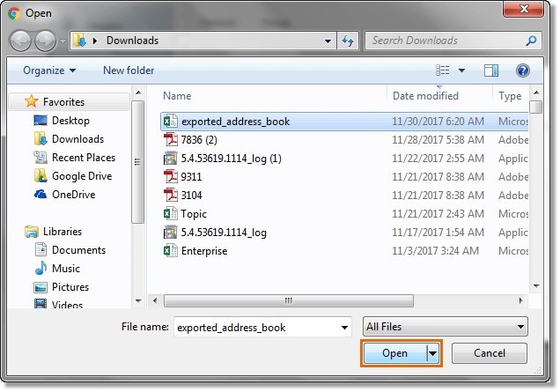
Task: Select the Topic spreadsheet file
Action: coord(344,214)
